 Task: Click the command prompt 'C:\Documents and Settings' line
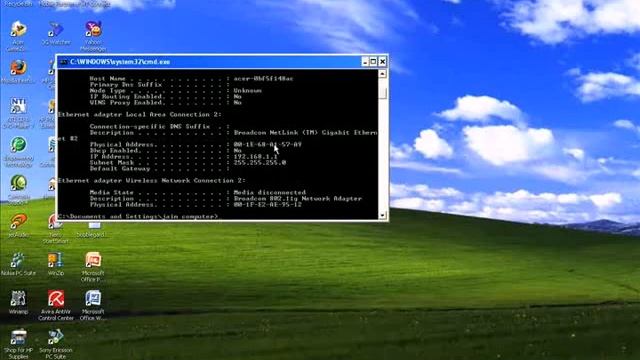pos(138,216)
